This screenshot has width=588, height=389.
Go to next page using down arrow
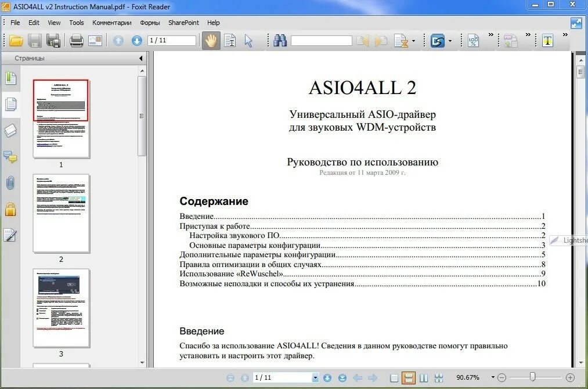point(137,40)
